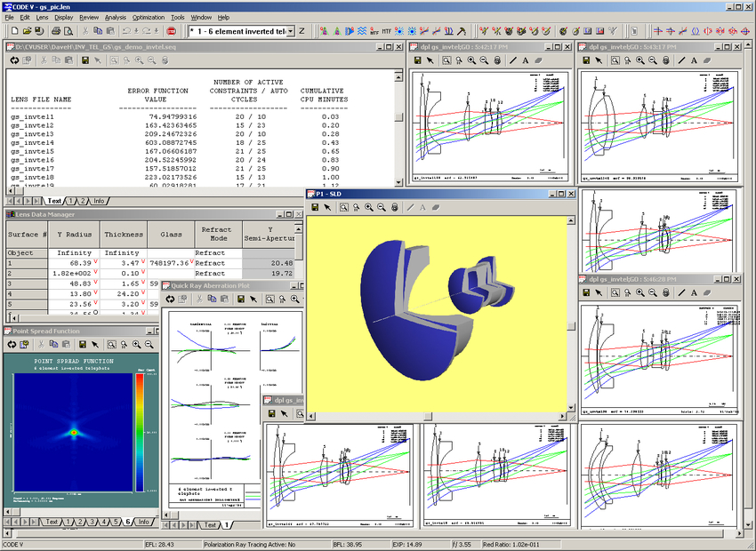Click the Print icon in main toolbar
Viewport: 756px width, 551px height.
56,31
